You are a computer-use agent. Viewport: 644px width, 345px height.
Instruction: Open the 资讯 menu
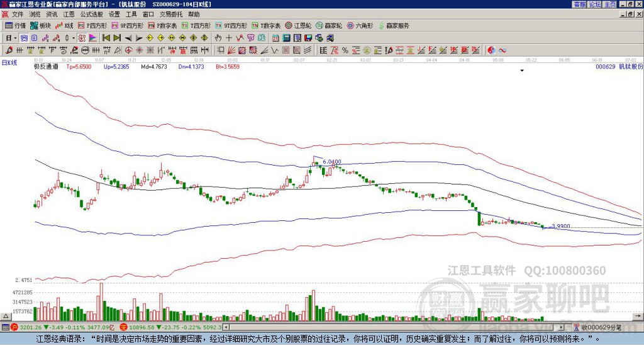[52, 14]
